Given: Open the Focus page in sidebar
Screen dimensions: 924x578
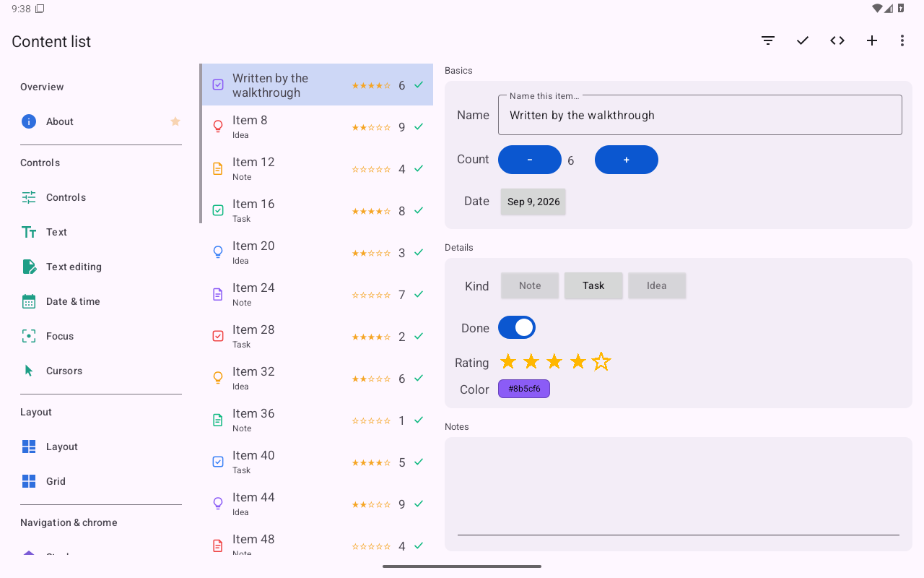Looking at the screenshot, I should click(101, 336).
